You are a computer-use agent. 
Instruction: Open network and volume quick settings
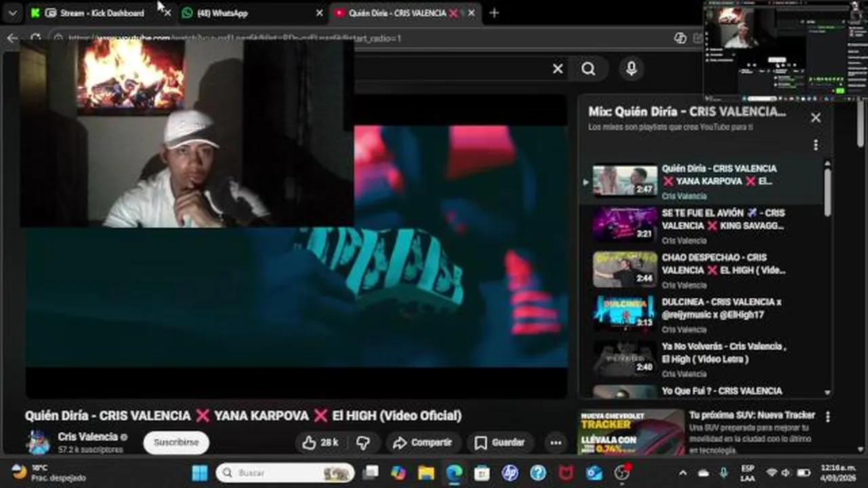[x=787, y=472]
